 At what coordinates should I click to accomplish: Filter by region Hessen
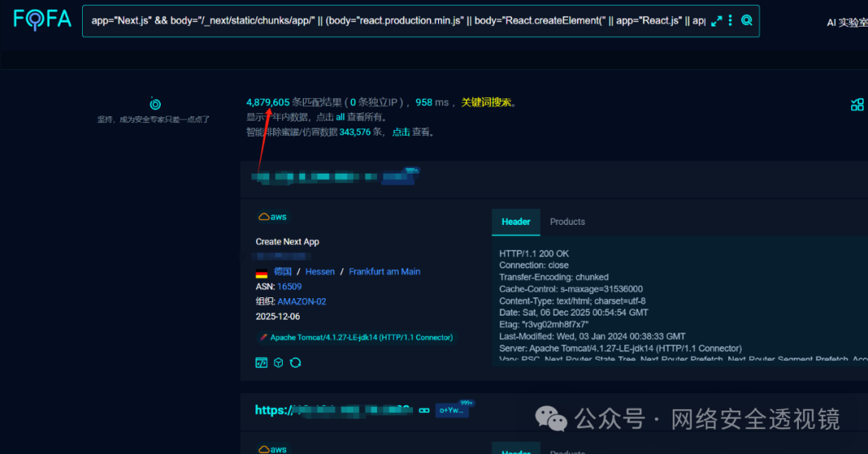320,272
